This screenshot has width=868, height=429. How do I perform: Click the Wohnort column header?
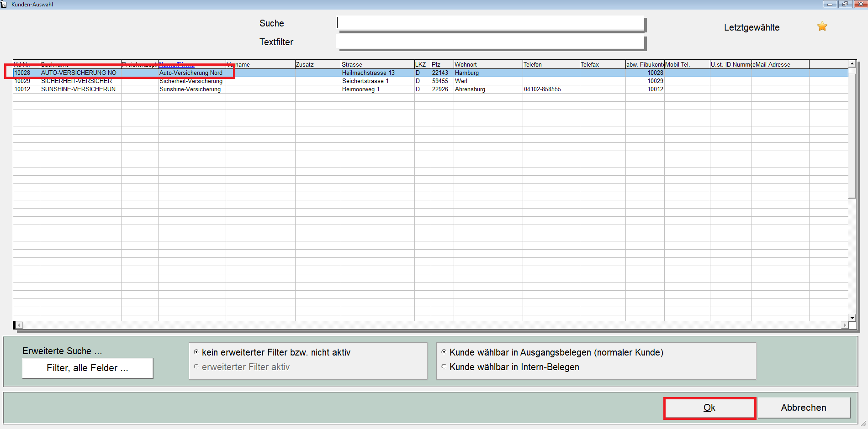[488, 64]
